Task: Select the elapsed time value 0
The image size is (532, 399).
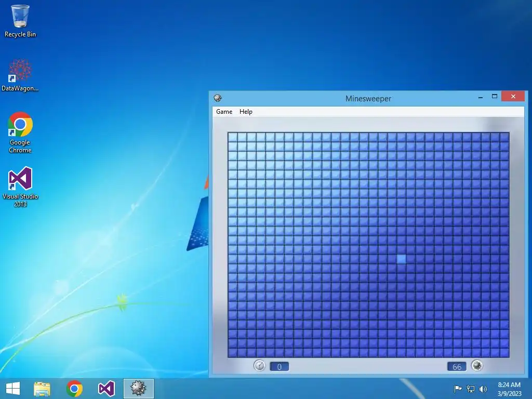Action: coord(279,367)
